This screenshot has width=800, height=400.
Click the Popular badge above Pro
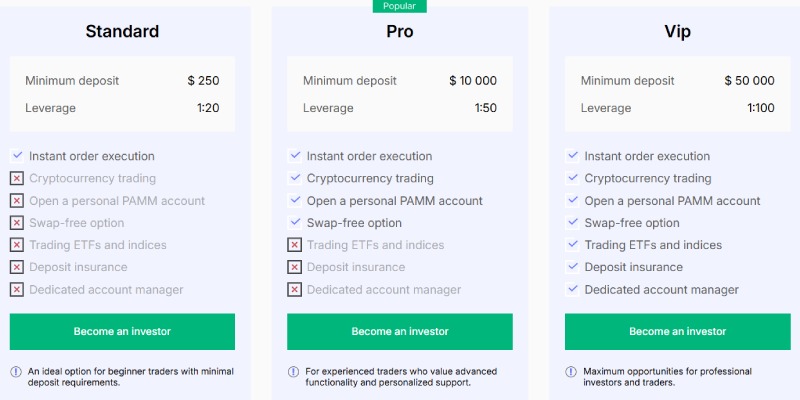click(400, 6)
